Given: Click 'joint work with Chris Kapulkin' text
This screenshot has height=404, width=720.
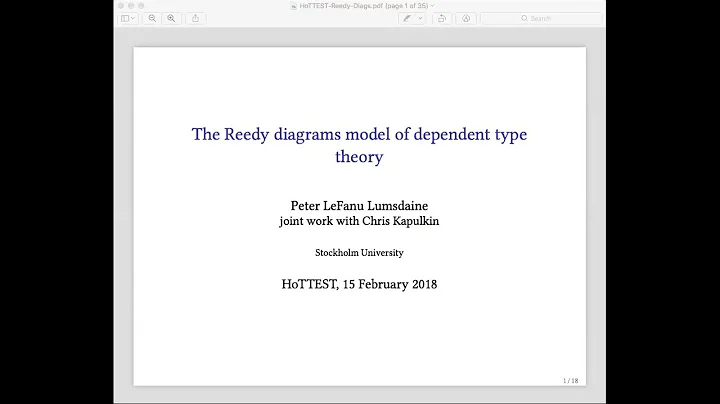Looking at the screenshot, I should [x=359, y=221].
